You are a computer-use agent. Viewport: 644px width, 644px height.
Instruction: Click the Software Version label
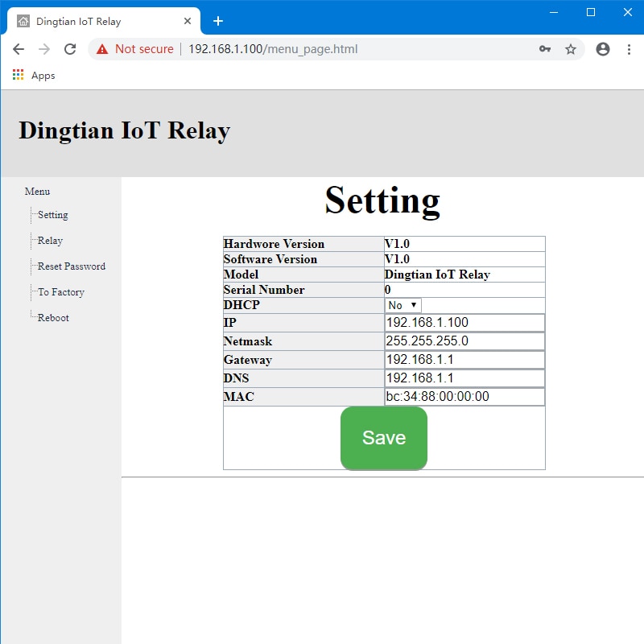tap(270, 259)
